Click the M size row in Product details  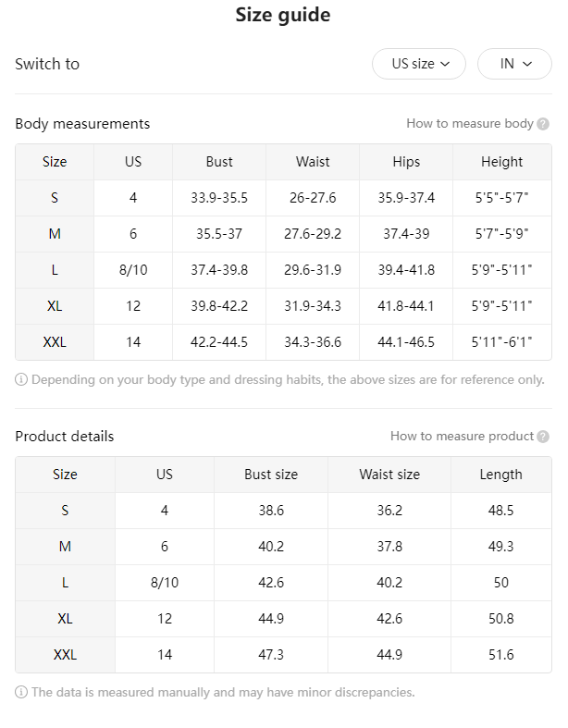pyautogui.click(x=283, y=547)
